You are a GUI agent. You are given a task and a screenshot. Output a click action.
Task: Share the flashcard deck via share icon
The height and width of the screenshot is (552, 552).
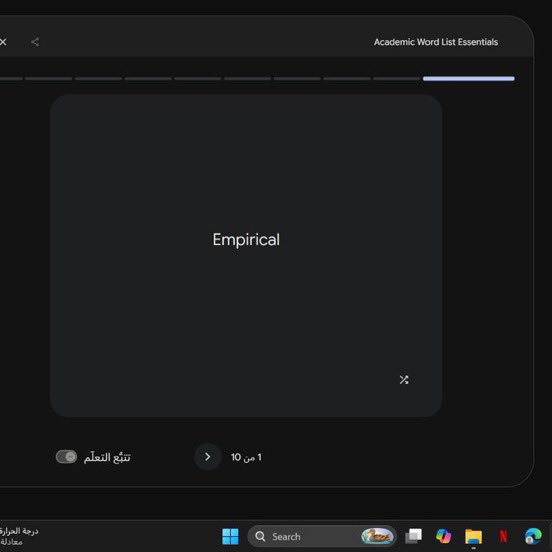pyautogui.click(x=35, y=42)
